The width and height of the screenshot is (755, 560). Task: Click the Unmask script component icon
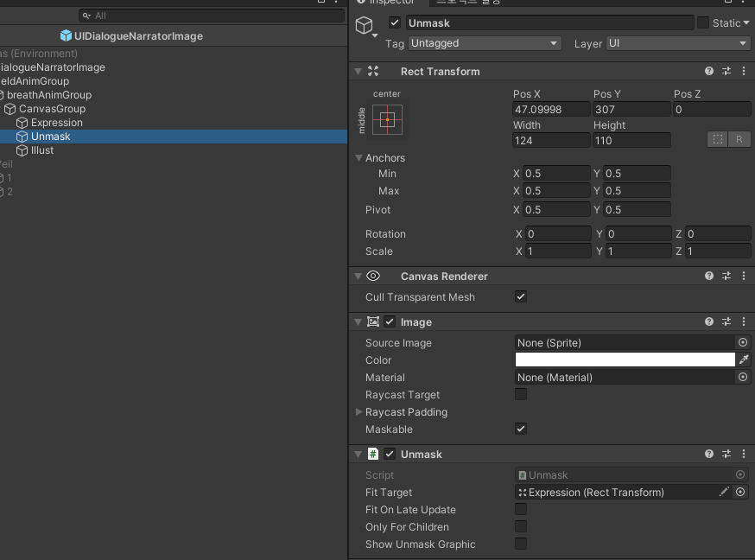pyautogui.click(x=372, y=454)
